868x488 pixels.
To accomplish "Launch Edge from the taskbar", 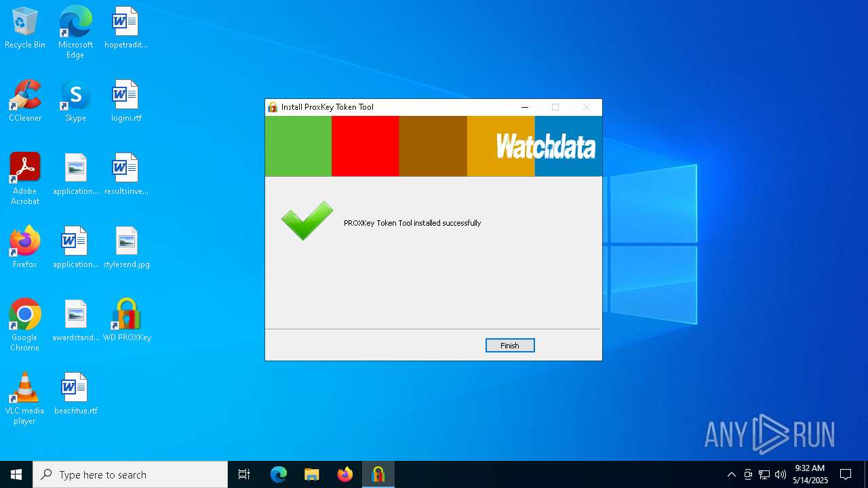I will [279, 474].
